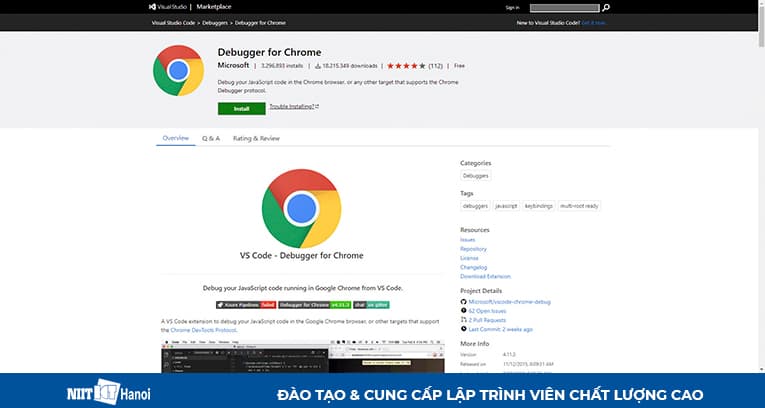Click the Visual Studio logo in header
This screenshot has width=765, height=408.
(167, 7)
